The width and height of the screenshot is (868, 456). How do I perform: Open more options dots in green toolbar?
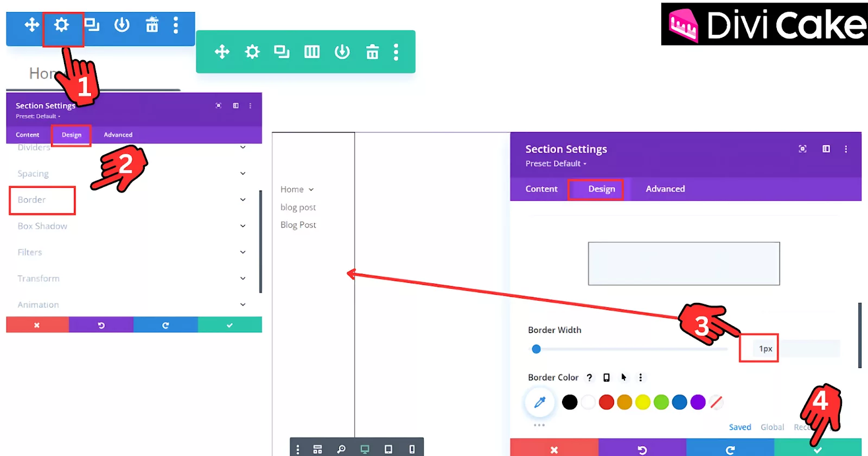point(396,52)
